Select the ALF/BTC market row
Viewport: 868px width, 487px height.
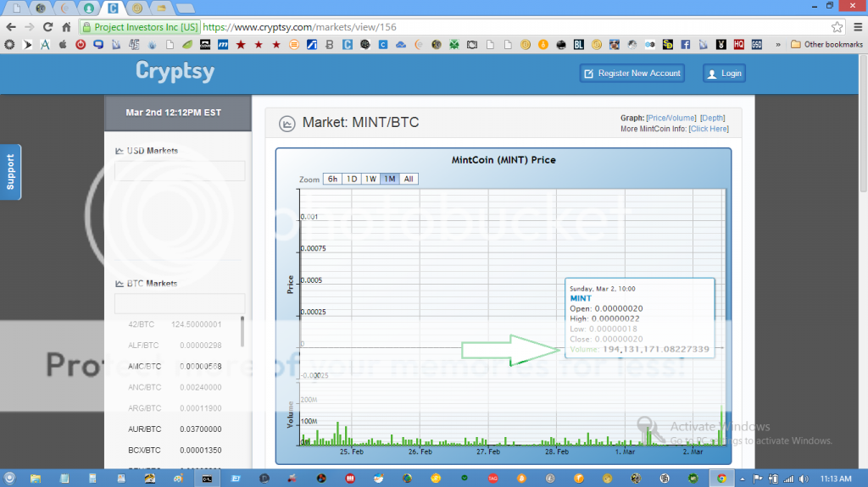click(175, 346)
